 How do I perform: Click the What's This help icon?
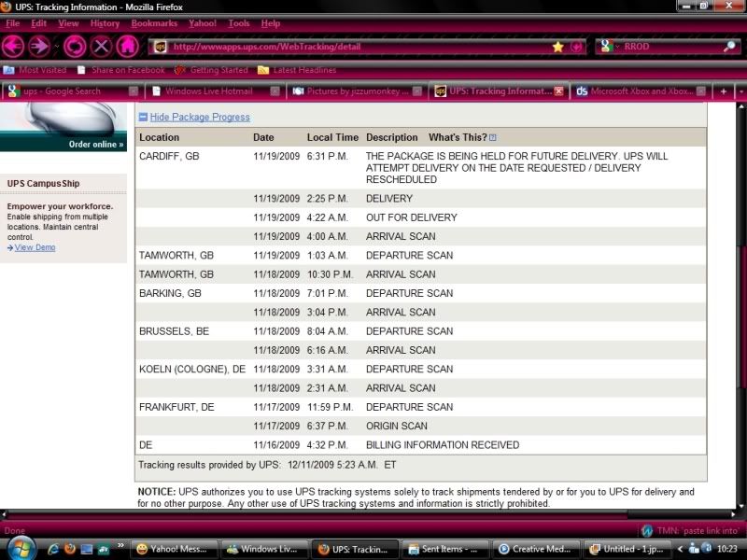click(493, 137)
